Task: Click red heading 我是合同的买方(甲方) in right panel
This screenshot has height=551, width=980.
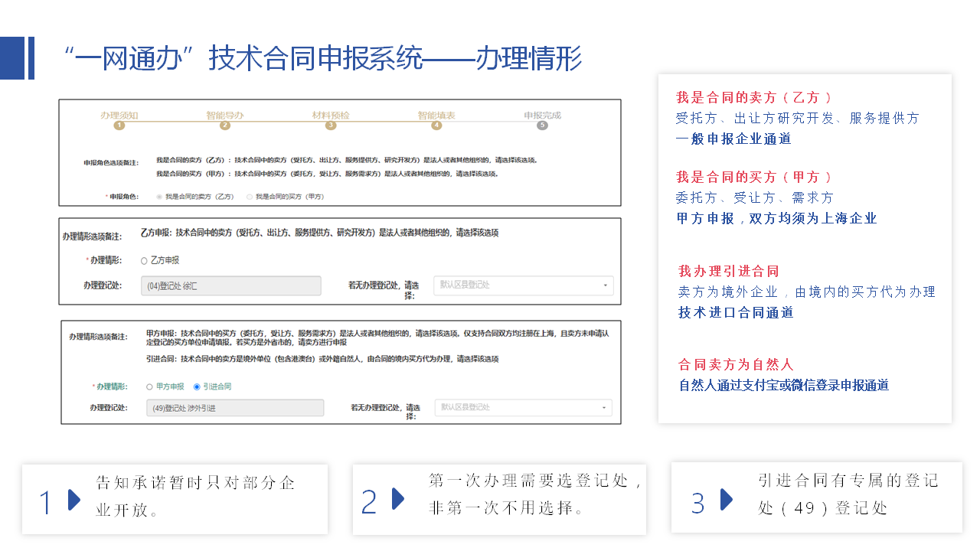Action: (x=754, y=177)
